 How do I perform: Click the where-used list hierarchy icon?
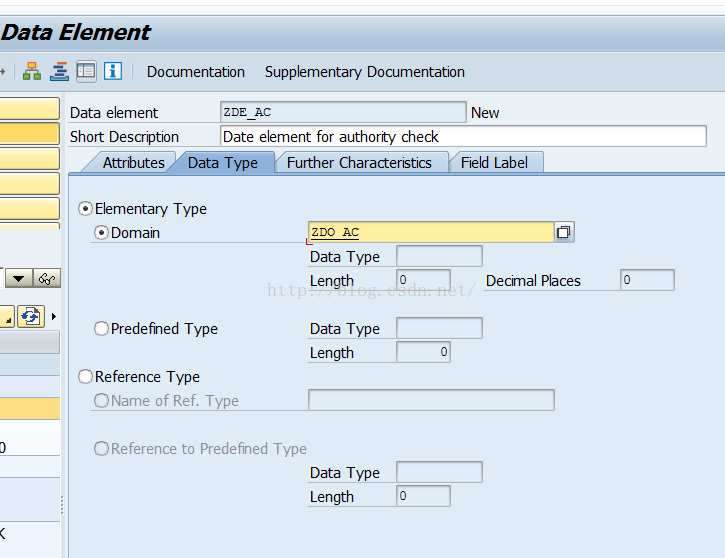32,72
